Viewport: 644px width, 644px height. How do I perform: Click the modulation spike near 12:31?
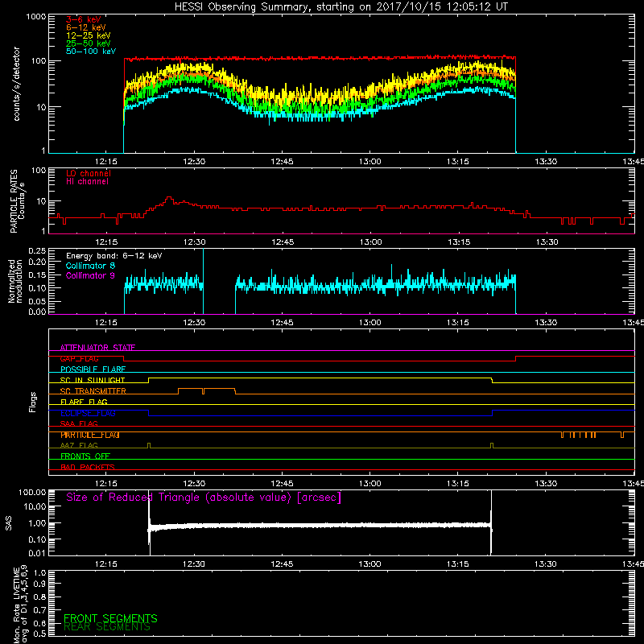pos(203,281)
